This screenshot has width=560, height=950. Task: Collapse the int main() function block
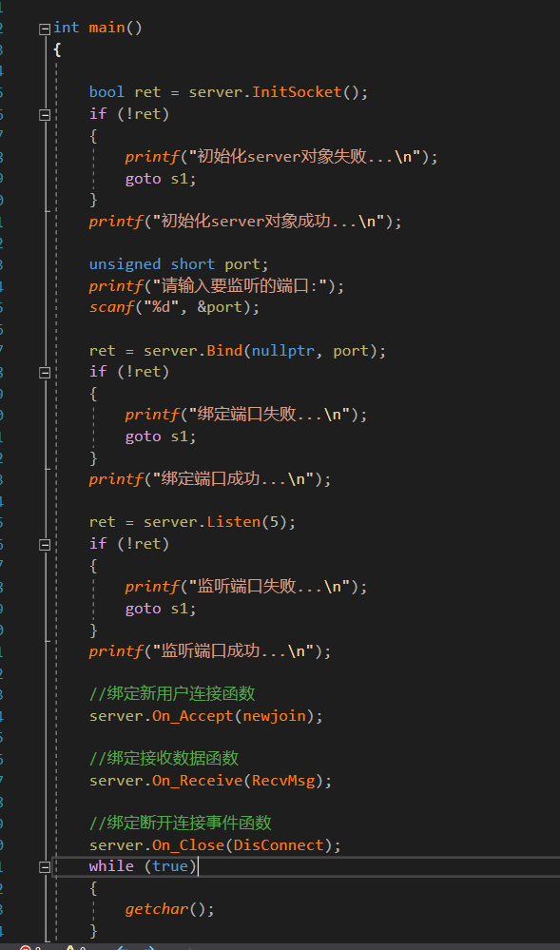click(x=45, y=28)
